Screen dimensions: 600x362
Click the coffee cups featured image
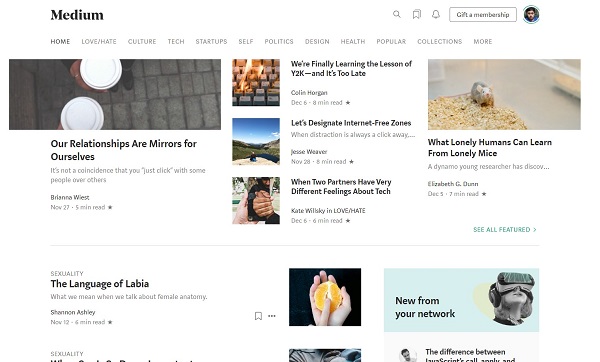tap(115, 94)
